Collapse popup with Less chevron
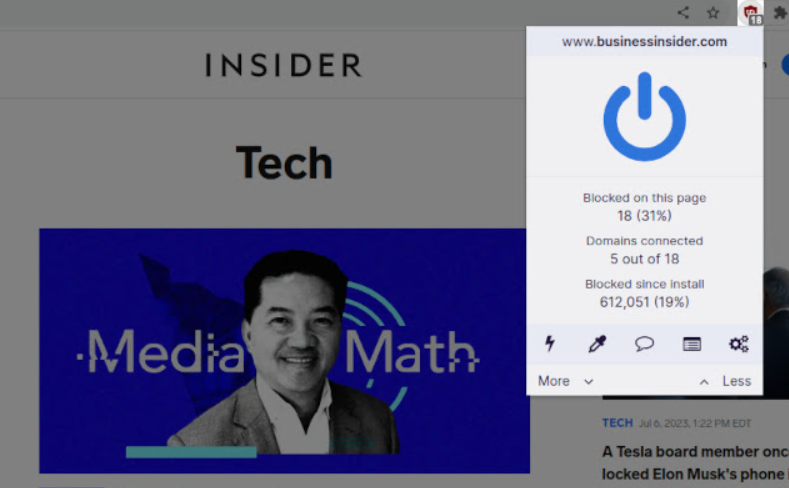This screenshot has height=488, width=789. pyautogui.click(x=704, y=382)
